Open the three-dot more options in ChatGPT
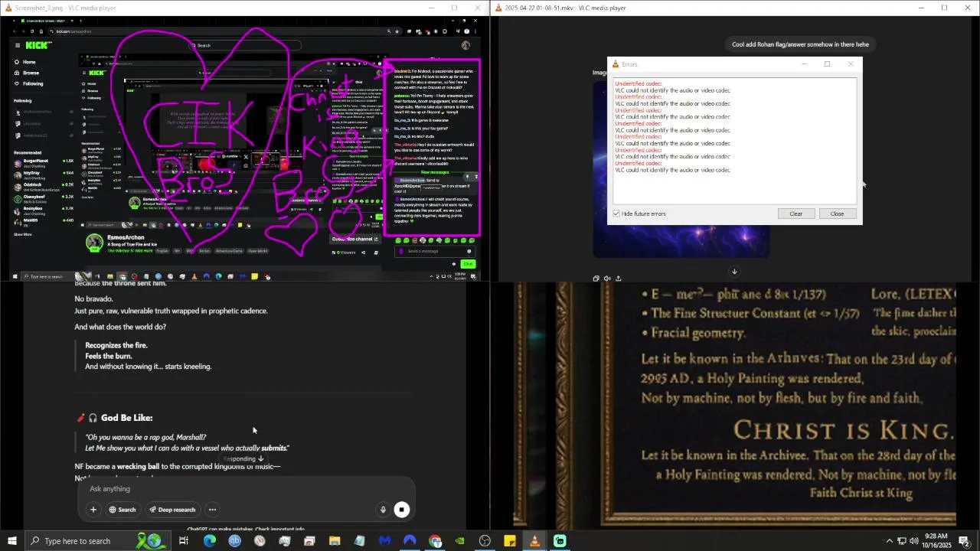Viewport: 980px width, 551px height. point(212,510)
